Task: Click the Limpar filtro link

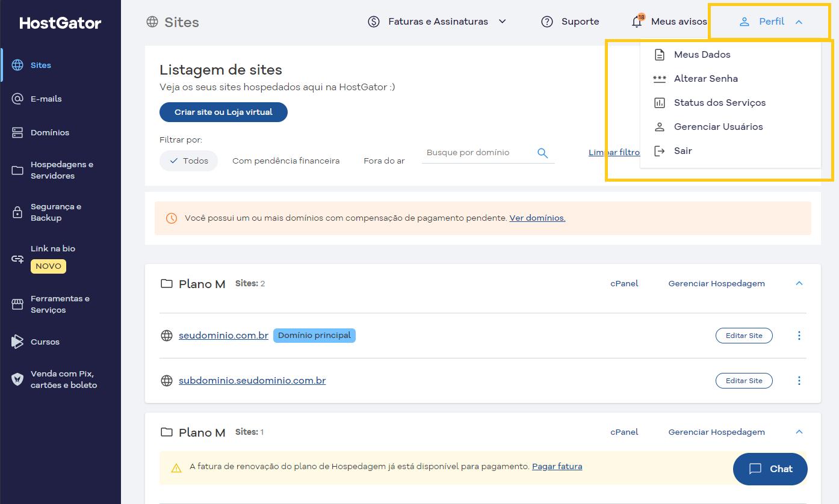Action: pyautogui.click(x=614, y=153)
